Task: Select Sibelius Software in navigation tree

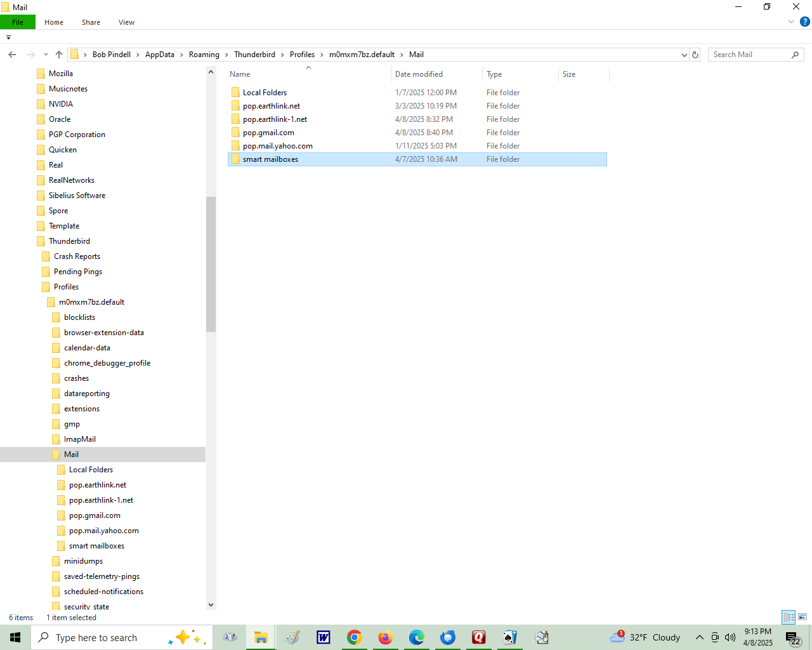Action: coord(77,196)
